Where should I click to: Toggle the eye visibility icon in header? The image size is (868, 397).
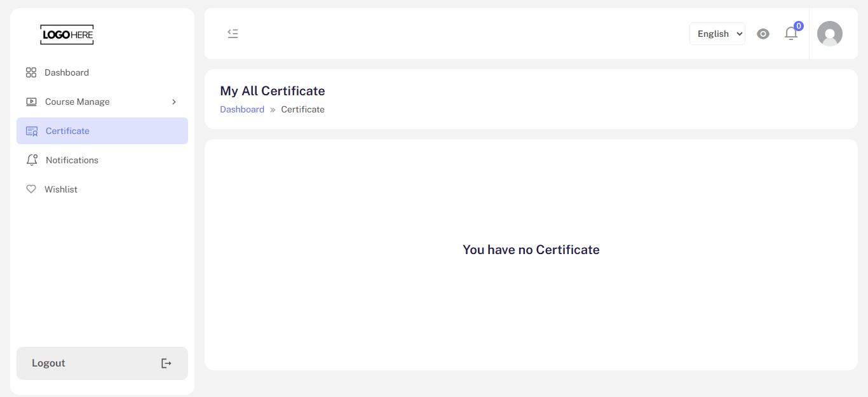(763, 34)
